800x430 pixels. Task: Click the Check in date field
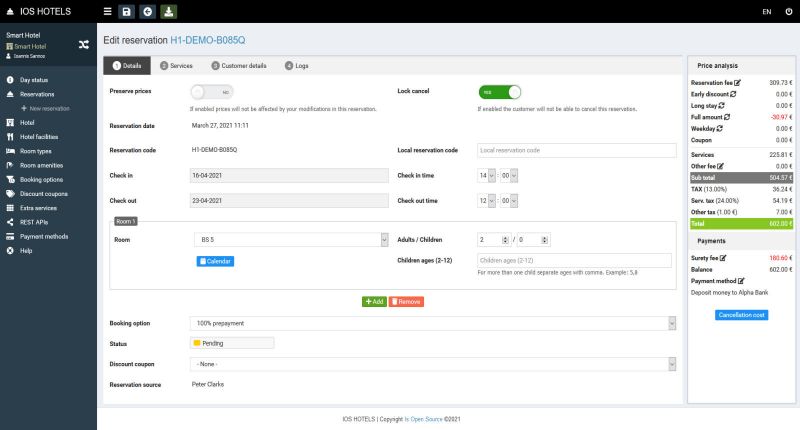(x=289, y=175)
